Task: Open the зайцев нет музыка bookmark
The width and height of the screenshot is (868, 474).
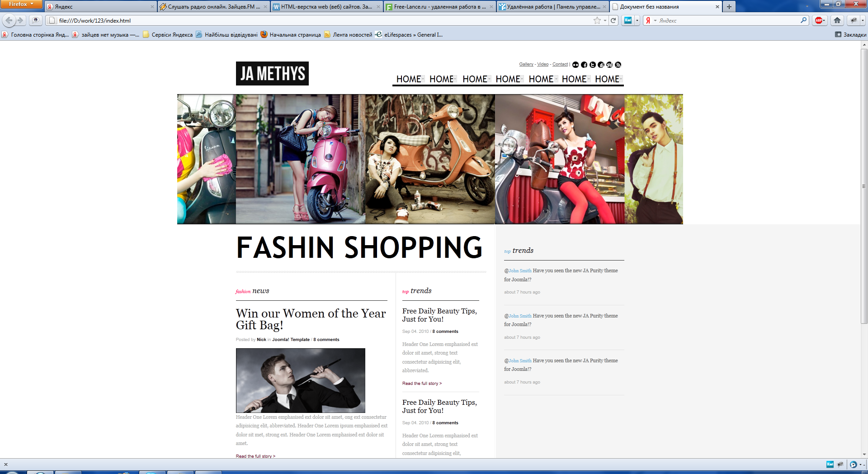Action: point(106,35)
